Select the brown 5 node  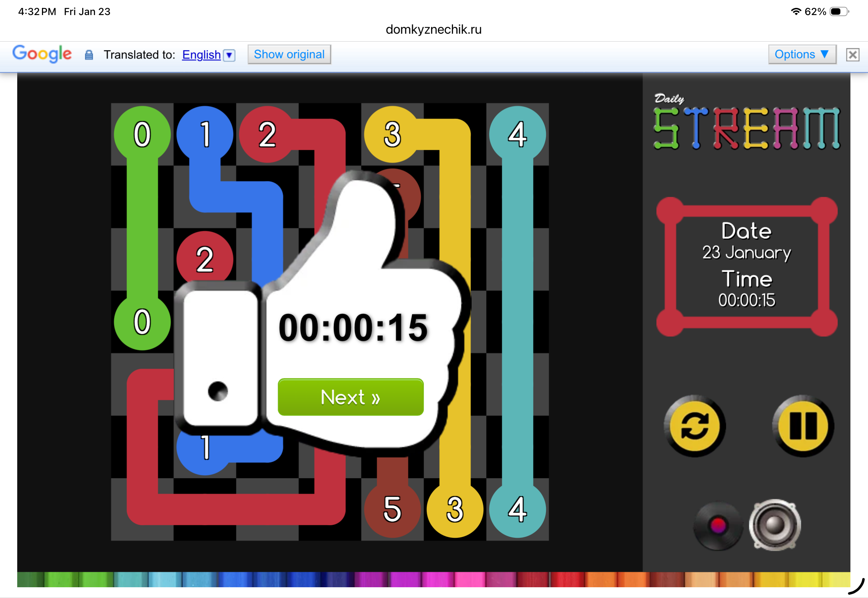[x=392, y=509]
